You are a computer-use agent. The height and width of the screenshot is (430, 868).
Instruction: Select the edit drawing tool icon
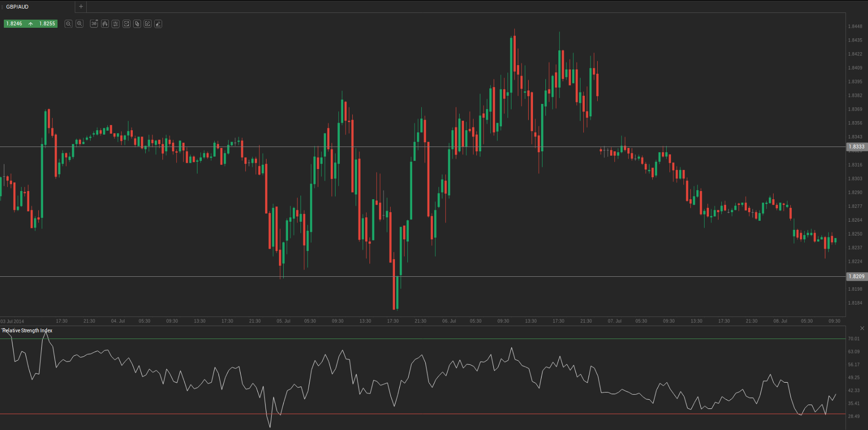[x=148, y=23]
